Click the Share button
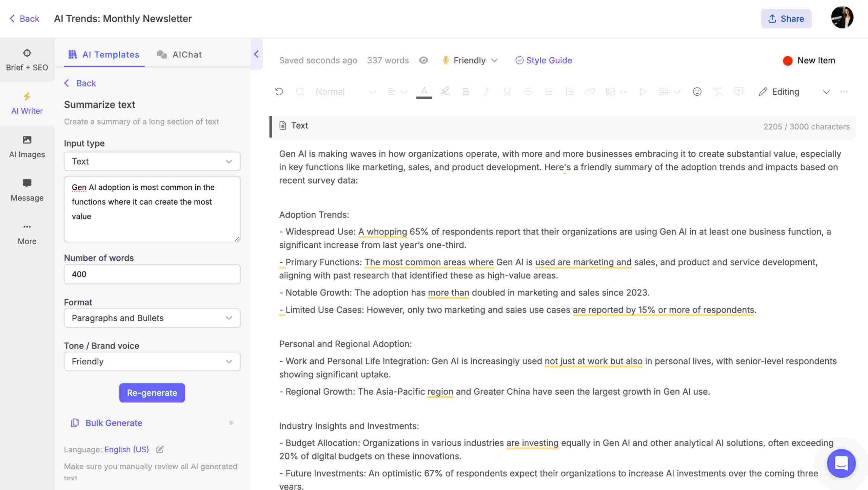 click(x=786, y=17)
